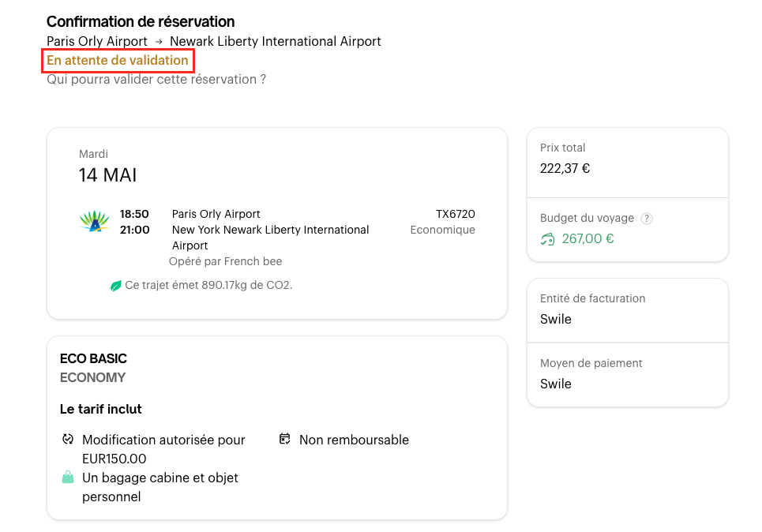Click the Confirmation de réservation heading
The height and width of the screenshot is (532, 762).
[x=141, y=21]
